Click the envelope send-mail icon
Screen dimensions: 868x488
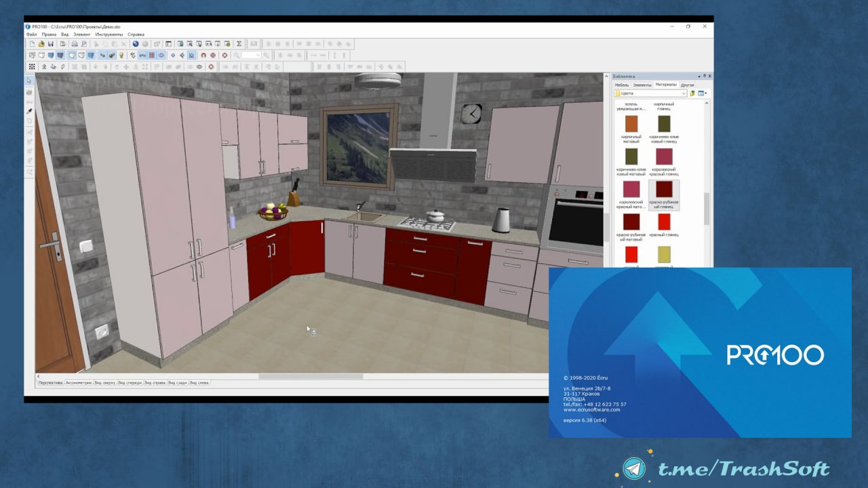[x=254, y=44]
